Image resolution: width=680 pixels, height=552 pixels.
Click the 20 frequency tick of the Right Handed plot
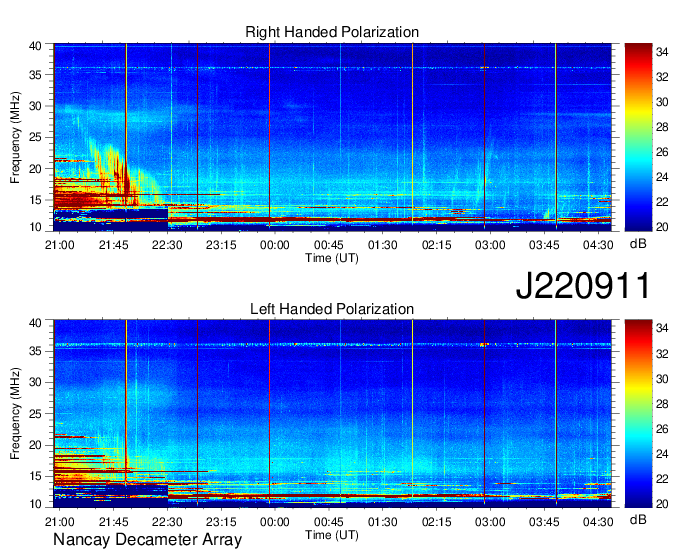35,169
